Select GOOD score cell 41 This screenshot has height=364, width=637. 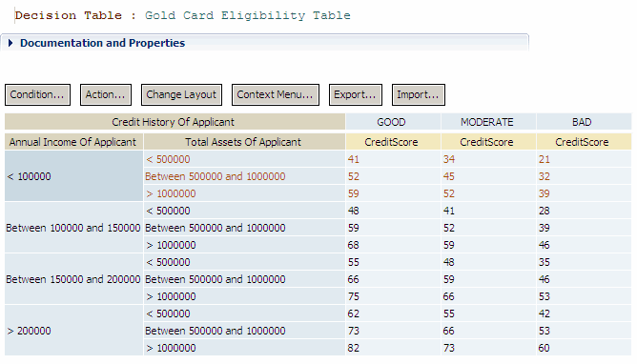[393, 159]
